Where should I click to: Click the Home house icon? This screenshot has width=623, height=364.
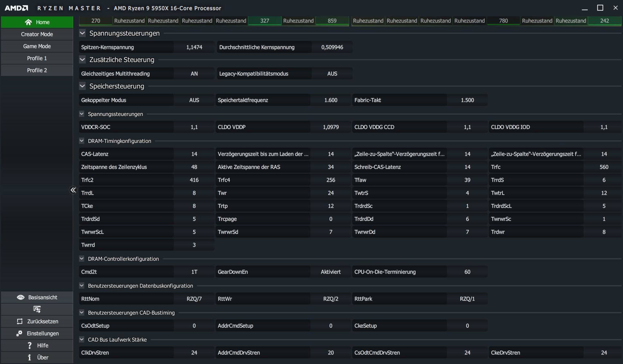(x=28, y=22)
